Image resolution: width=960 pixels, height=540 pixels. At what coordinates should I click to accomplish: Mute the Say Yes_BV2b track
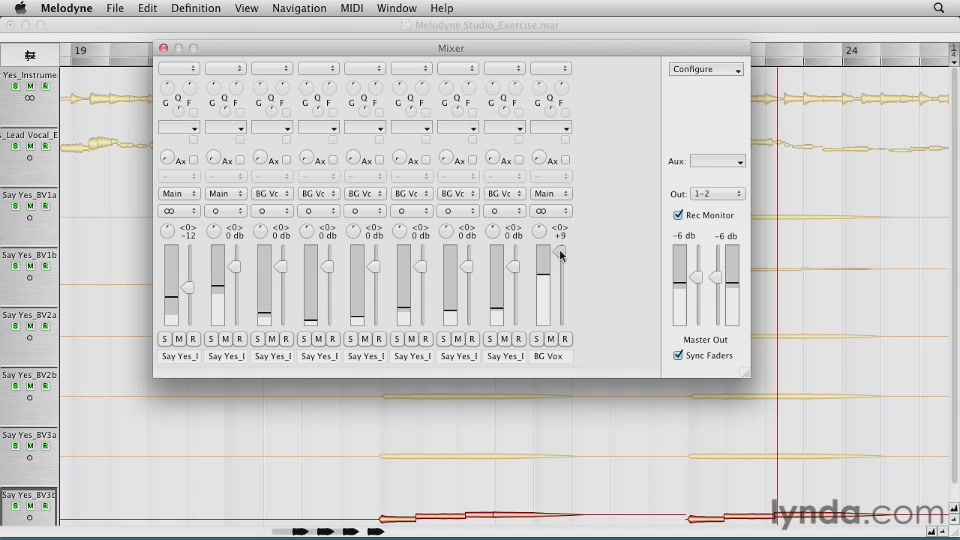pyautogui.click(x=30, y=386)
